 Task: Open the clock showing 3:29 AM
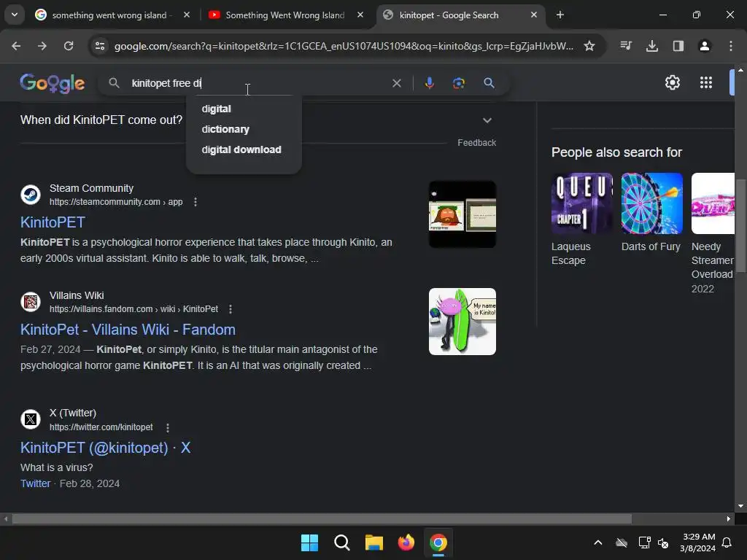698,542
